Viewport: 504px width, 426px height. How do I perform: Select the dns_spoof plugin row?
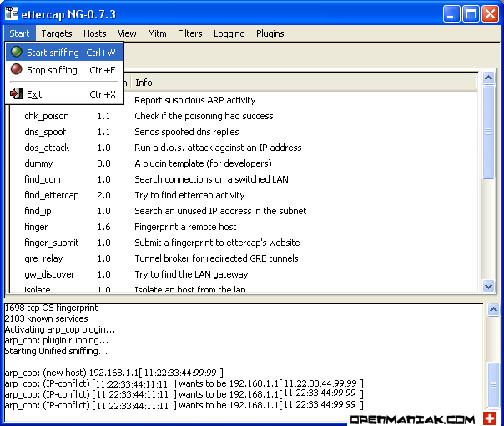coord(244,132)
